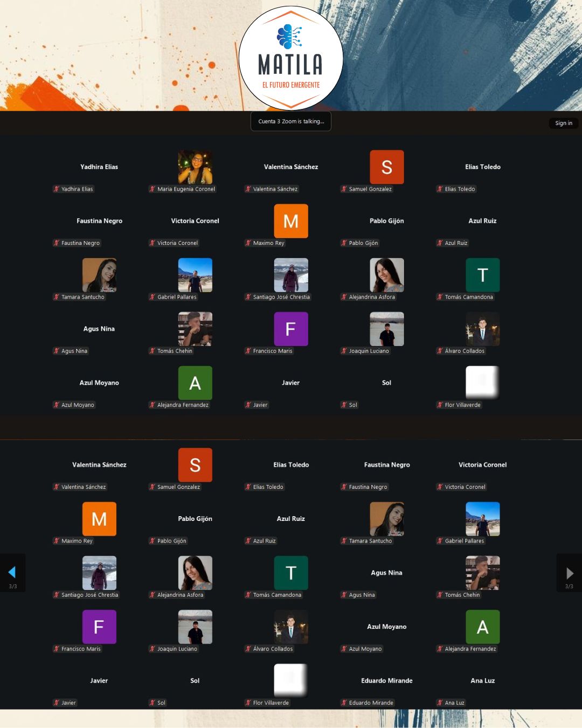Click Maria Eugenia Coronel's muted microphone icon
The height and width of the screenshot is (728, 582).
point(152,189)
